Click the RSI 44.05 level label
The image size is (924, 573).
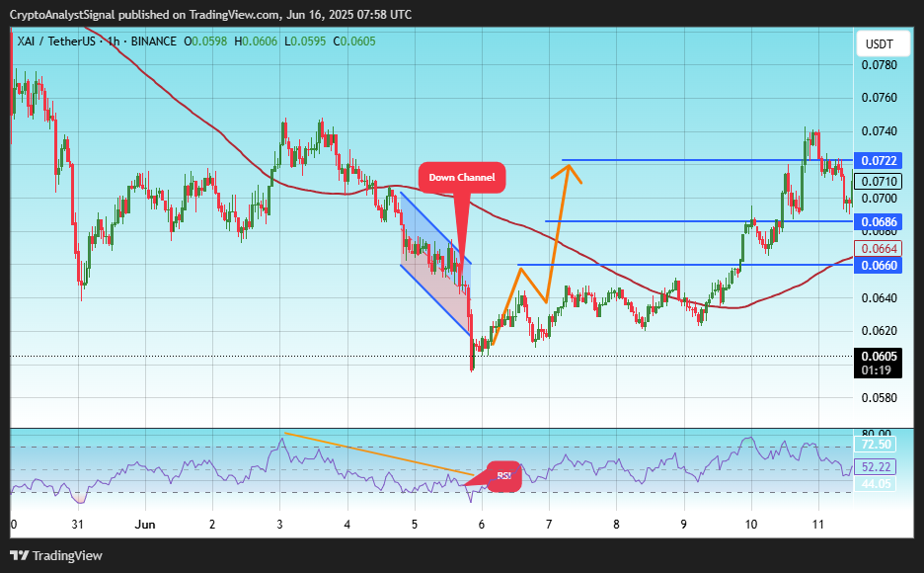coord(876,484)
